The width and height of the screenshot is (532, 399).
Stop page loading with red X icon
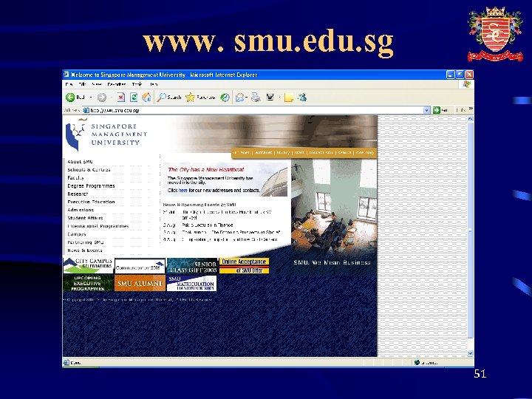[120, 98]
